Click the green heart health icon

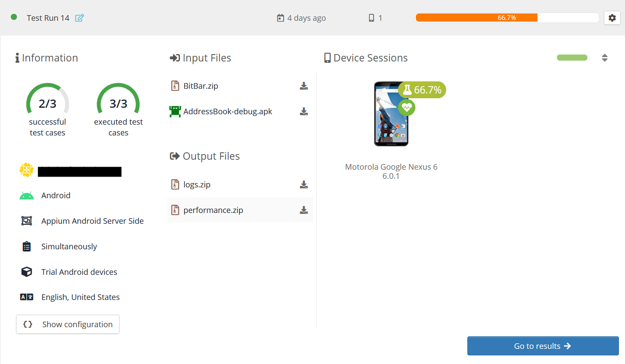[406, 107]
